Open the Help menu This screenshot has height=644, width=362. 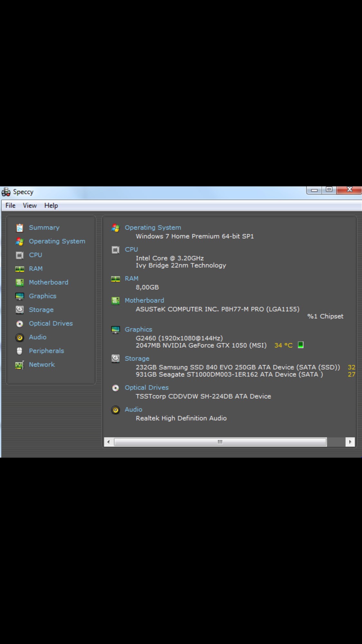[x=51, y=205]
